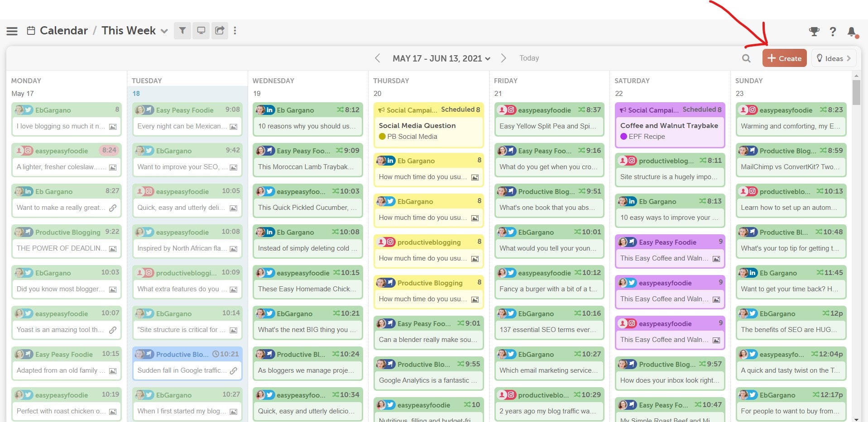The height and width of the screenshot is (422, 868).
Task: Click LinkedIn avatar on Eb Gargano 8:27 post
Action: click(x=24, y=191)
